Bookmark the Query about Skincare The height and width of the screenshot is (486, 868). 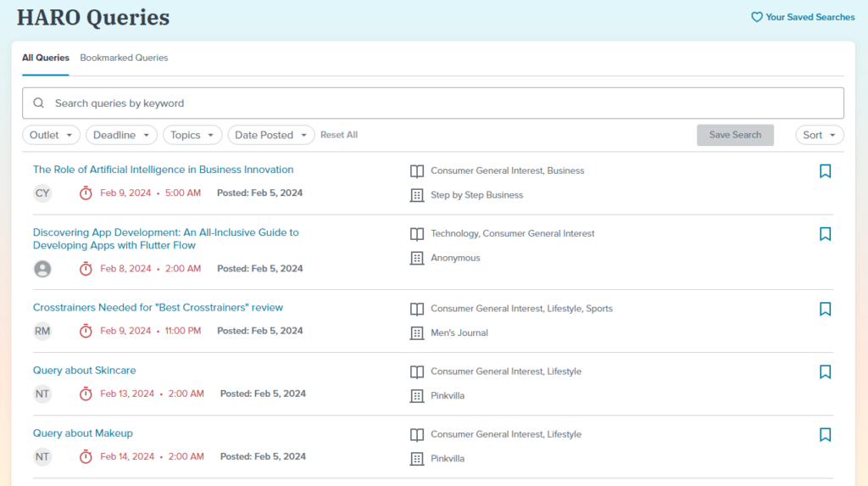click(825, 372)
